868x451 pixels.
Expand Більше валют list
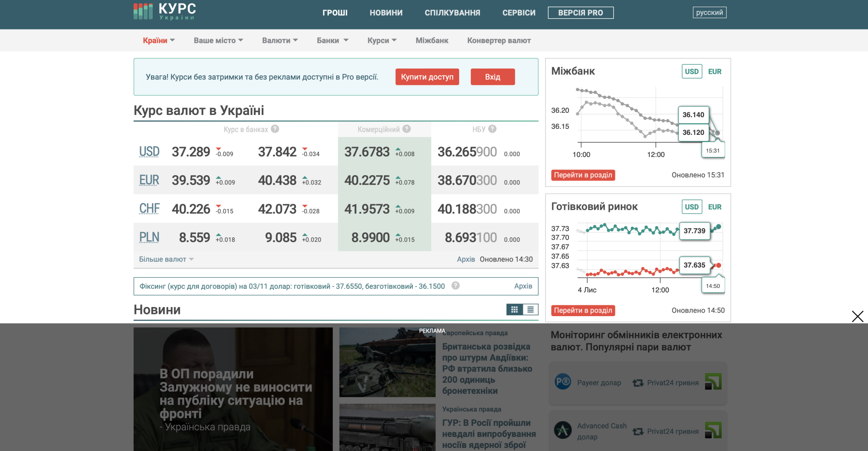(166, 259)
